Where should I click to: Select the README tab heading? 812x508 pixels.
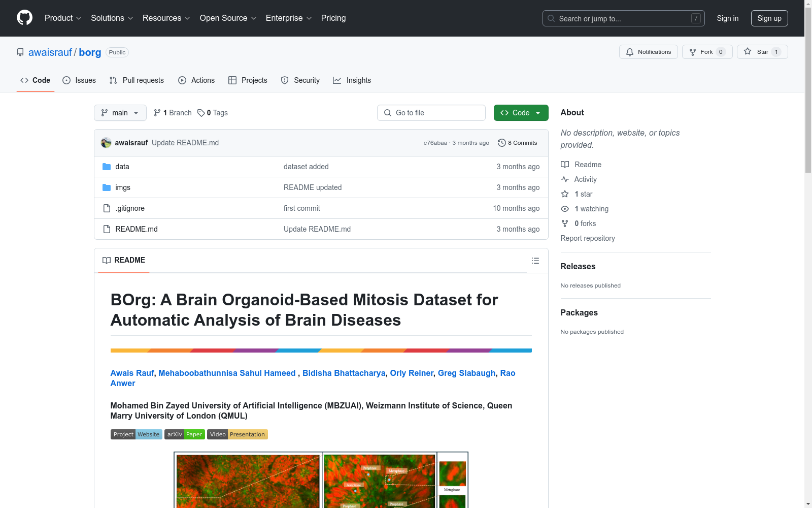124,260
